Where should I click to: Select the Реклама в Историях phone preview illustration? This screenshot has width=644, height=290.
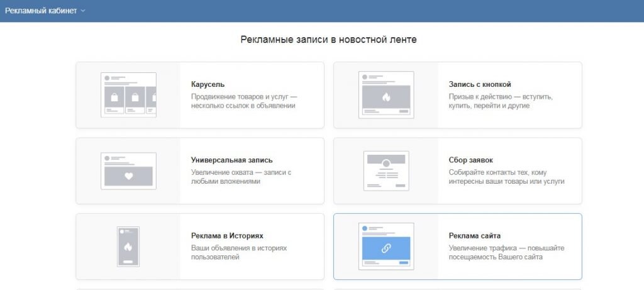click(128, 247)
